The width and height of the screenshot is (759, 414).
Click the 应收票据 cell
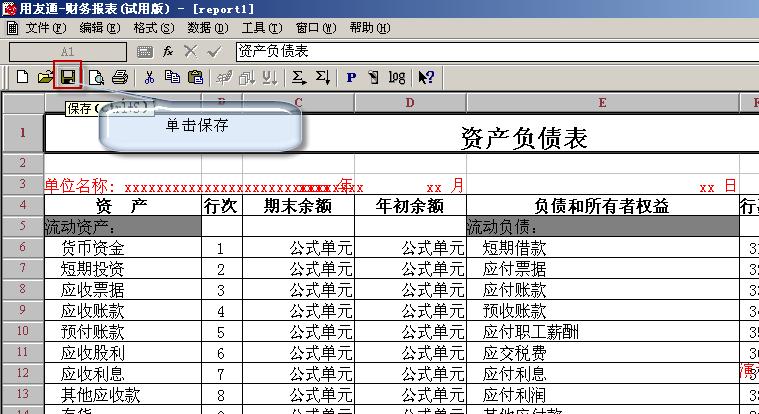122,290
